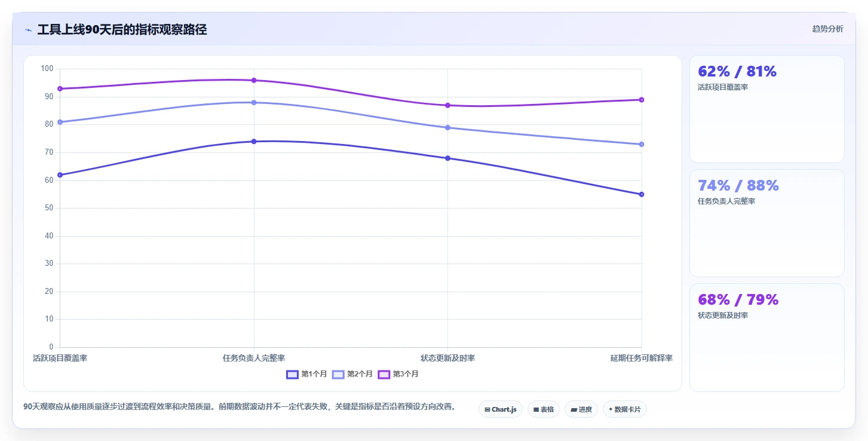Click the Chart.js tag icon
This screenshot has height=441, width=868.
487,409
